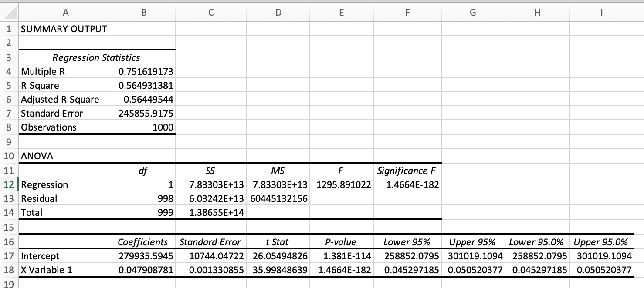644x288 pixels.
Task: Click the R Square label cell
Action: pos(65,85)
